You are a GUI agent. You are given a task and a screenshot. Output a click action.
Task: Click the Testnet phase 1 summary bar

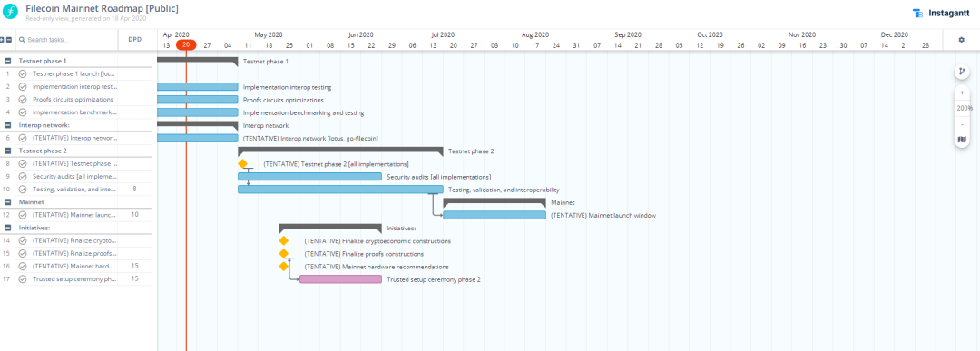(198, 61)
